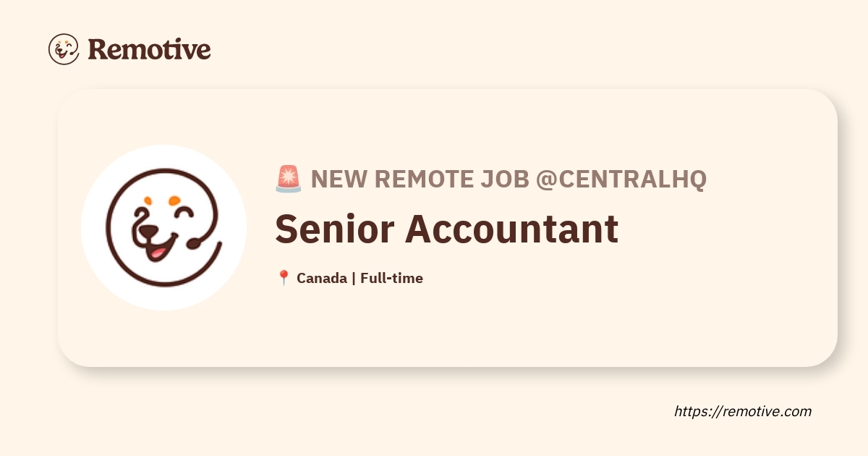Click the word "Accountant" in the title
868x456 pixels.
[511, 229]
